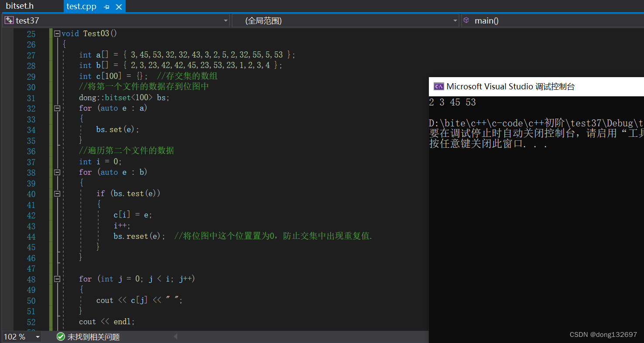The image size is (644, 343).
Task: Click the "cout << endl;" statement
Action: click(x=107, y=322)
